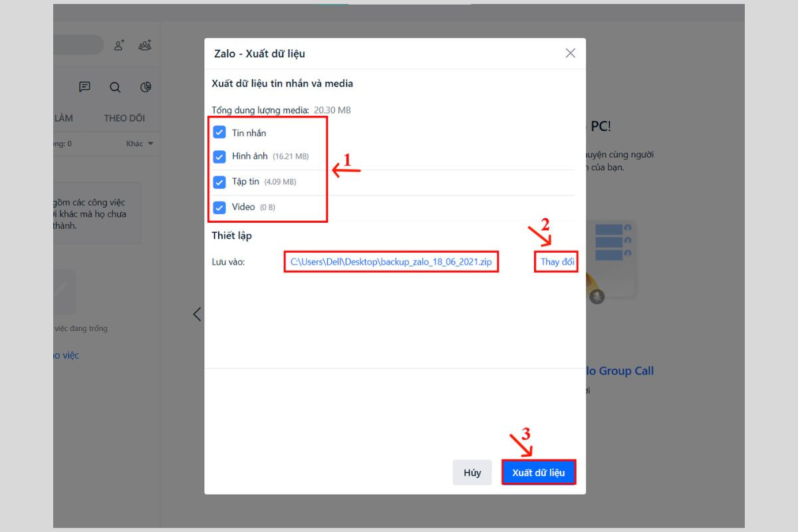Click the previous slide arrow left of dialog
Viewport: 798px width, 532px height.
(197, 314)
